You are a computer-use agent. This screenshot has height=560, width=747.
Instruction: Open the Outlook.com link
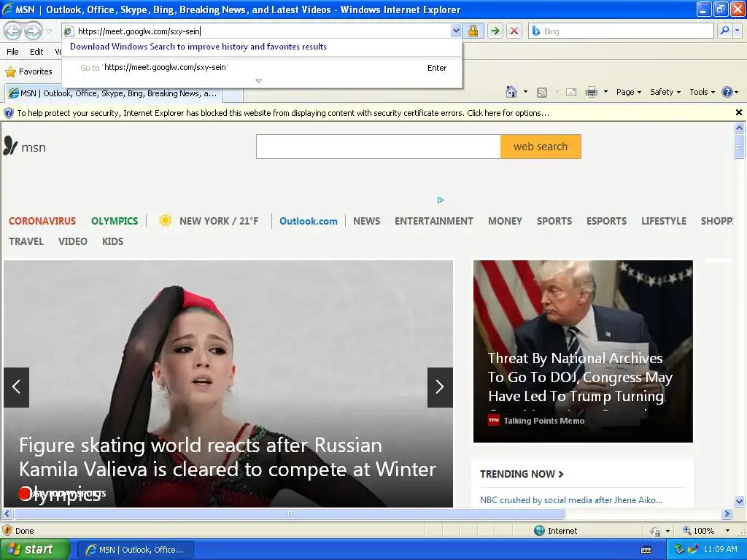[309, 221]
